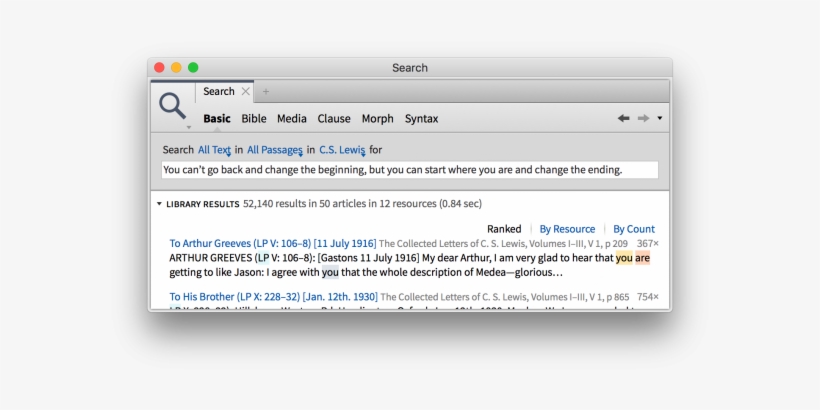Click Collected Letters citation ending p 209
820x410 pixels.
(503, 244)
